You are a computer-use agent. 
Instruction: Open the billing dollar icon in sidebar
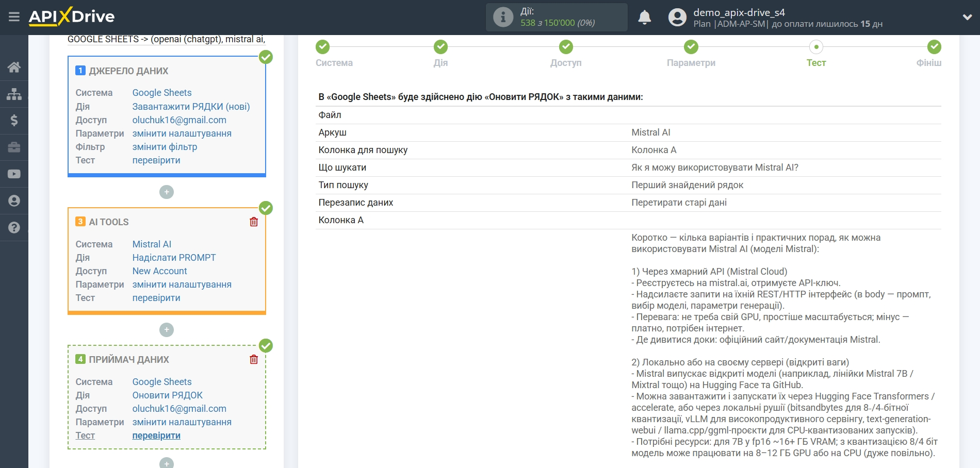14,121
